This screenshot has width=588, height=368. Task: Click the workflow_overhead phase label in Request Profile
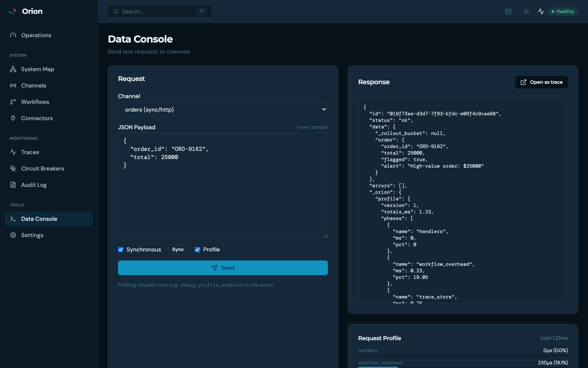tap(380, 363)
